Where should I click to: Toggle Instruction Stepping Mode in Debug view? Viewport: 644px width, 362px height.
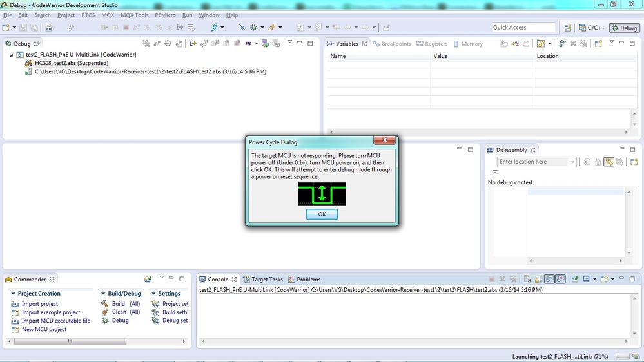193,44
